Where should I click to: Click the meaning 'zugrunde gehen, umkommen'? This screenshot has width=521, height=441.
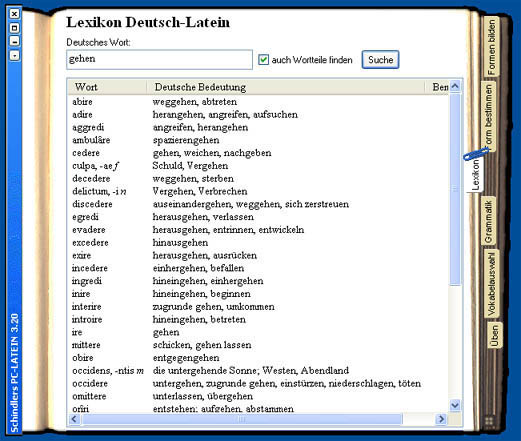213,307
